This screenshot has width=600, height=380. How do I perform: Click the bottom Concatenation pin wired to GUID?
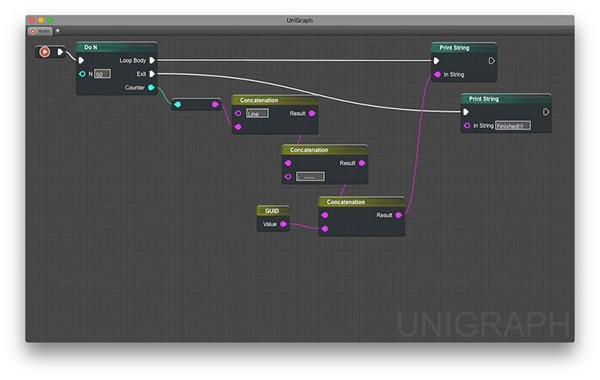325,229
